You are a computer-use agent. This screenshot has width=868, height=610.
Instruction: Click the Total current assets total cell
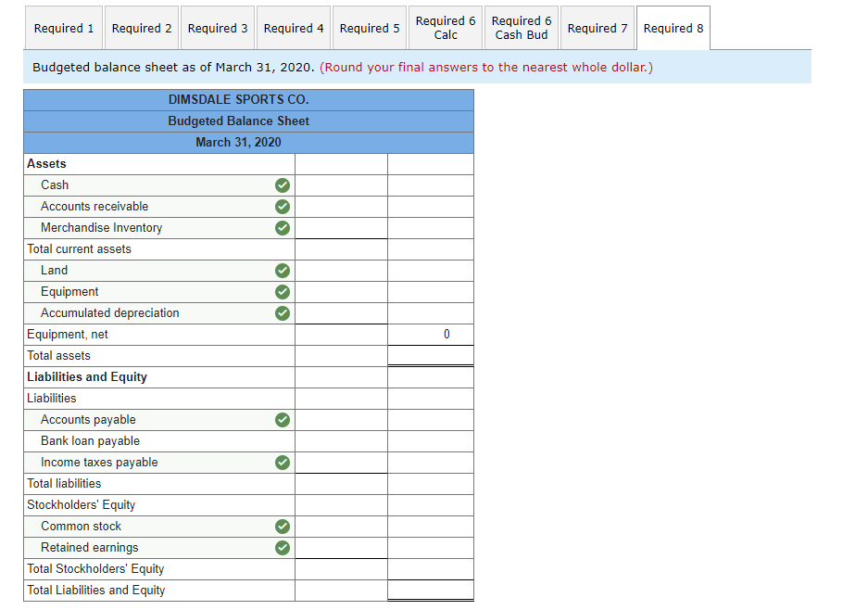tap(431, 249)
